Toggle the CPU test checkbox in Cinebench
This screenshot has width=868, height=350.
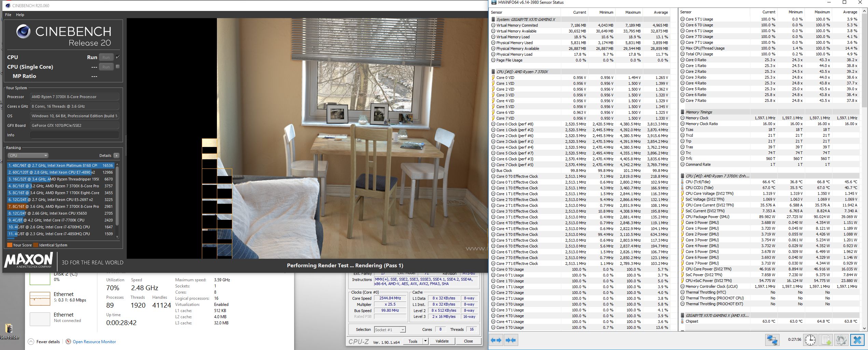118,57
